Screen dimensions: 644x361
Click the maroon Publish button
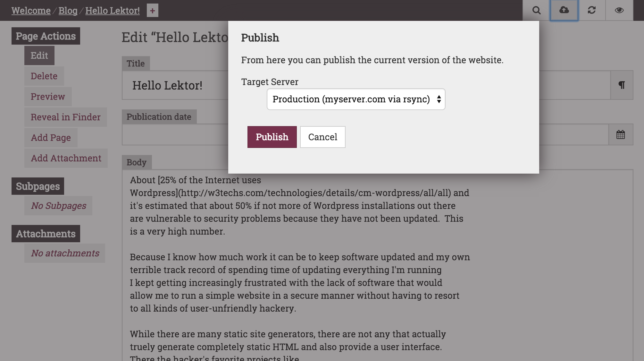click(272, 137)
